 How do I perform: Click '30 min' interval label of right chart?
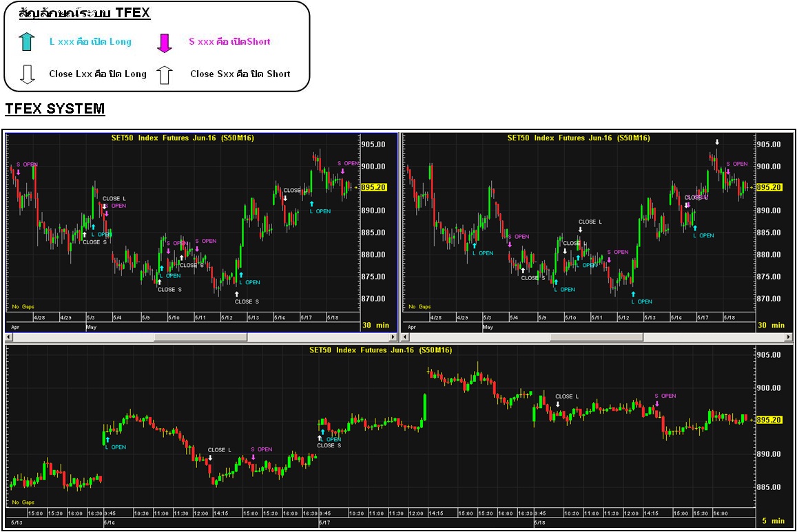click(x=772, y=325)
